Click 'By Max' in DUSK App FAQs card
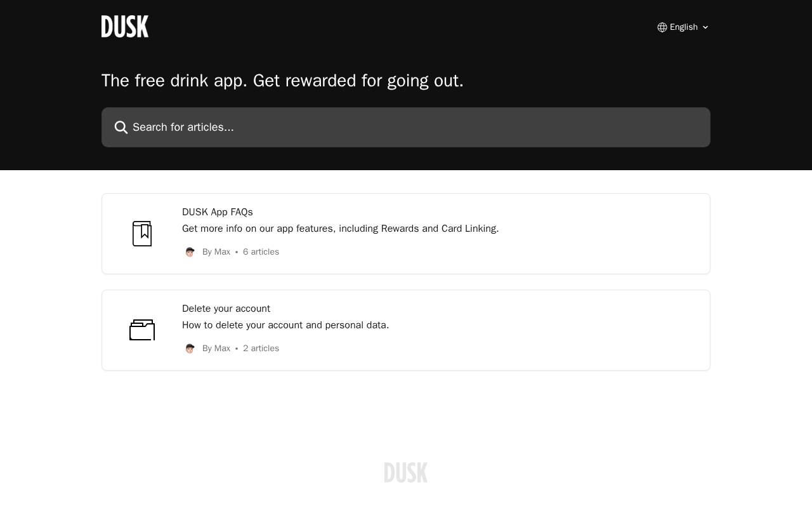This screenshot has width=812, height=508. pyautogui.click(x=216, y=252)
